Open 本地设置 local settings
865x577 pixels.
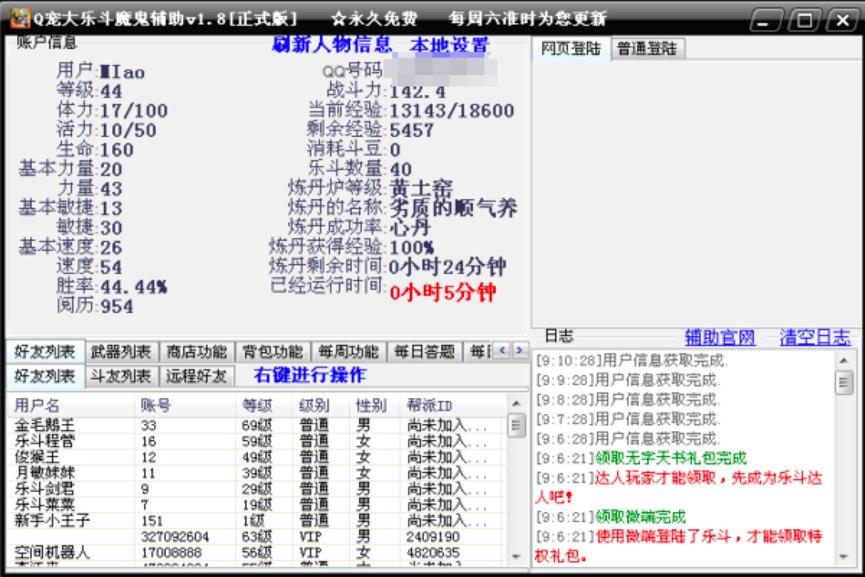pos(450,44)
